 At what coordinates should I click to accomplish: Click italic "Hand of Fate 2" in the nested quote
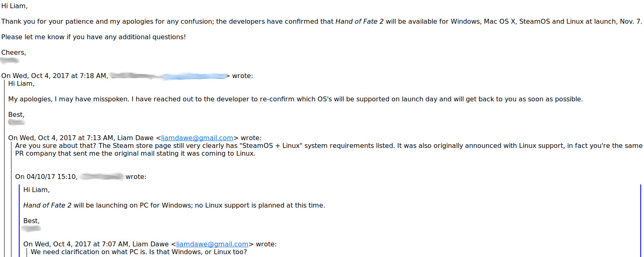click(47, 206)
